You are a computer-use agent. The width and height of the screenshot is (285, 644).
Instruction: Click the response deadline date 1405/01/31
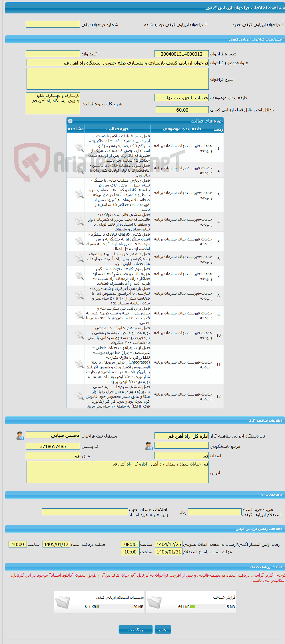(x=169, y=552)
